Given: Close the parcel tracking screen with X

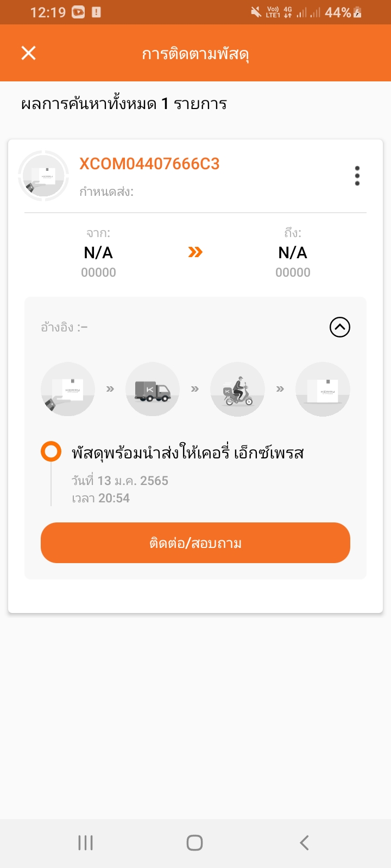Looking at the screenshot, I should 28,53.
